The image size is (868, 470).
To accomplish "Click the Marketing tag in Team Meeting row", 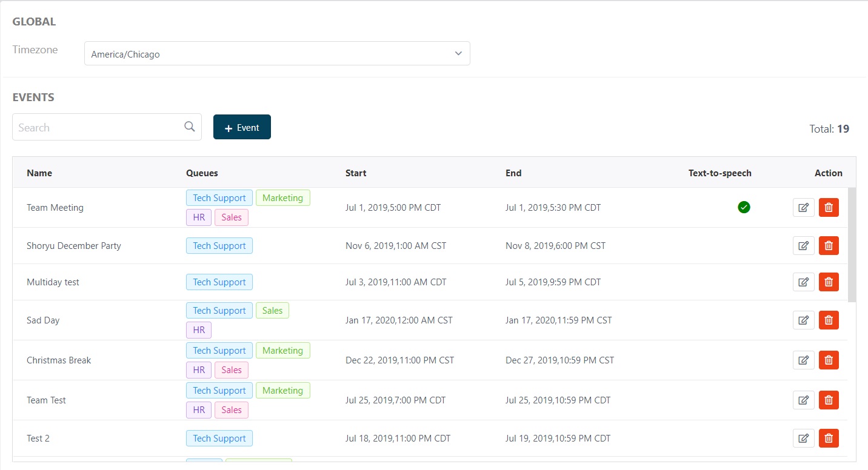I will click(282, 198).
